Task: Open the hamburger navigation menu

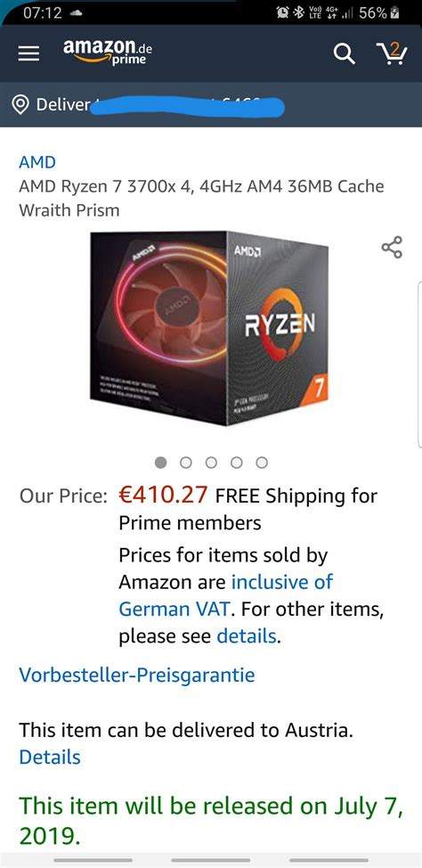Action: (x=28, y=53)
